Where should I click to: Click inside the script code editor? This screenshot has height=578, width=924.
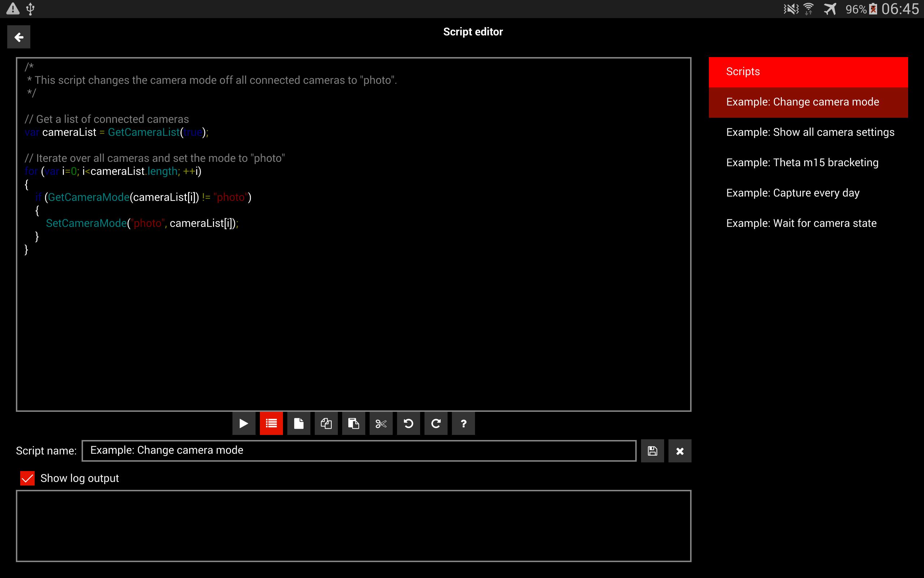click(354, 234)
